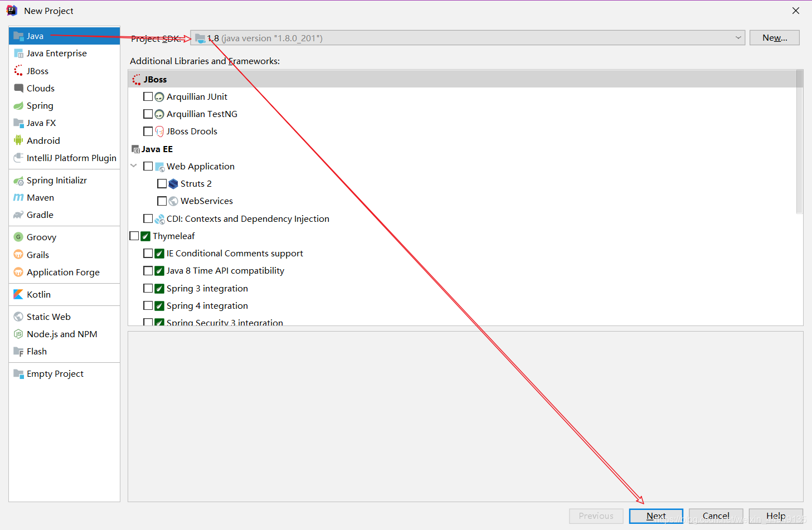
Task: Enable Spring 3 integration checkbox
Action: [x=148, y=288]
